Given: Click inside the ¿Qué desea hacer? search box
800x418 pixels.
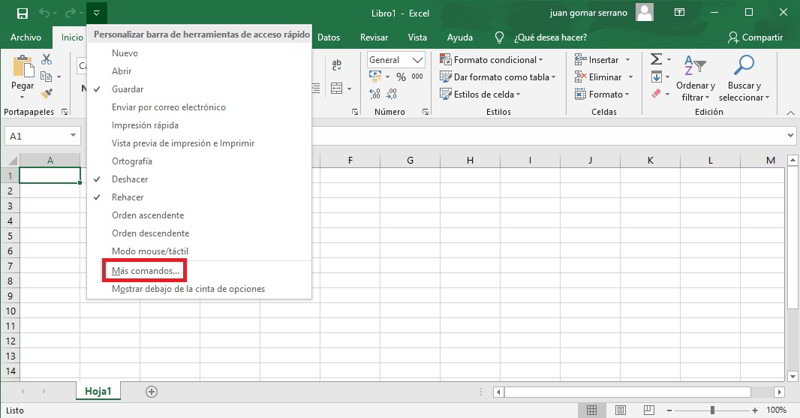Looking at the screenshot, I should point(549,37).
